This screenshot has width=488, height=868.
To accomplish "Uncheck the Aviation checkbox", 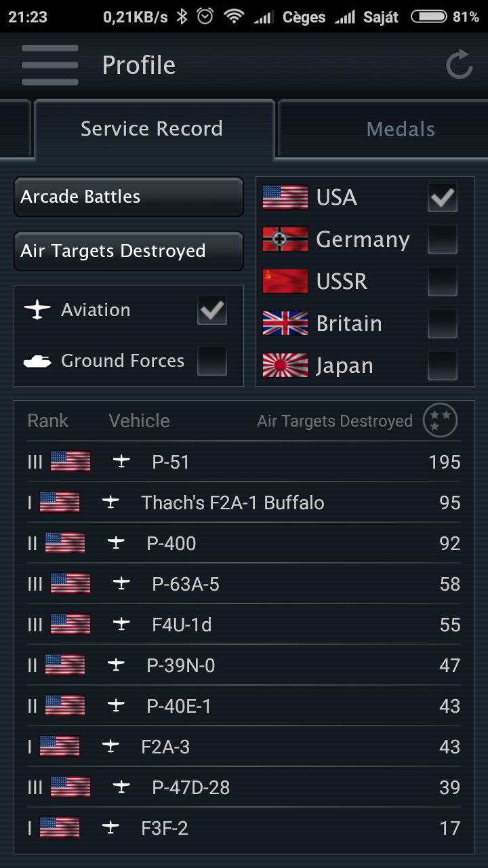I will pyautogui.click(x=212, y=310).
